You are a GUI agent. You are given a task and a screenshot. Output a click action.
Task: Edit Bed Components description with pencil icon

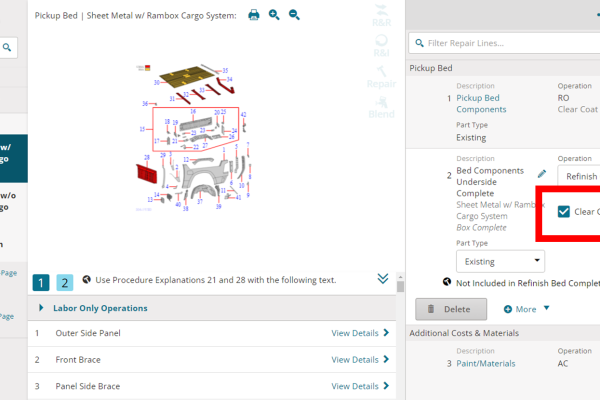click(x=542, y=174)
